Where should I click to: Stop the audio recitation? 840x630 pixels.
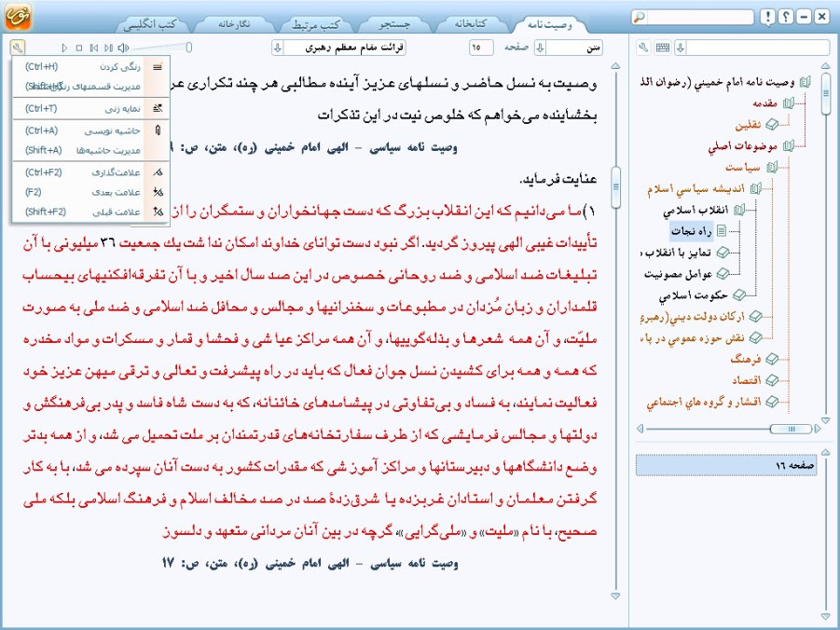click(x=79, y=48)
